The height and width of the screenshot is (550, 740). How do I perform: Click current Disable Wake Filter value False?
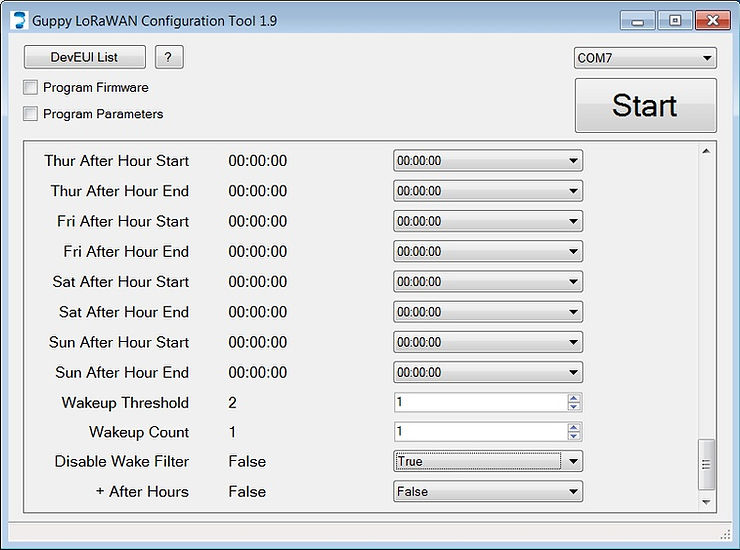[247, 461]
